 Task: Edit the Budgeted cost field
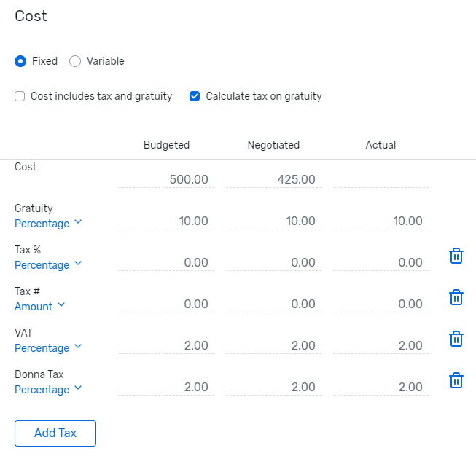(167, 179)
